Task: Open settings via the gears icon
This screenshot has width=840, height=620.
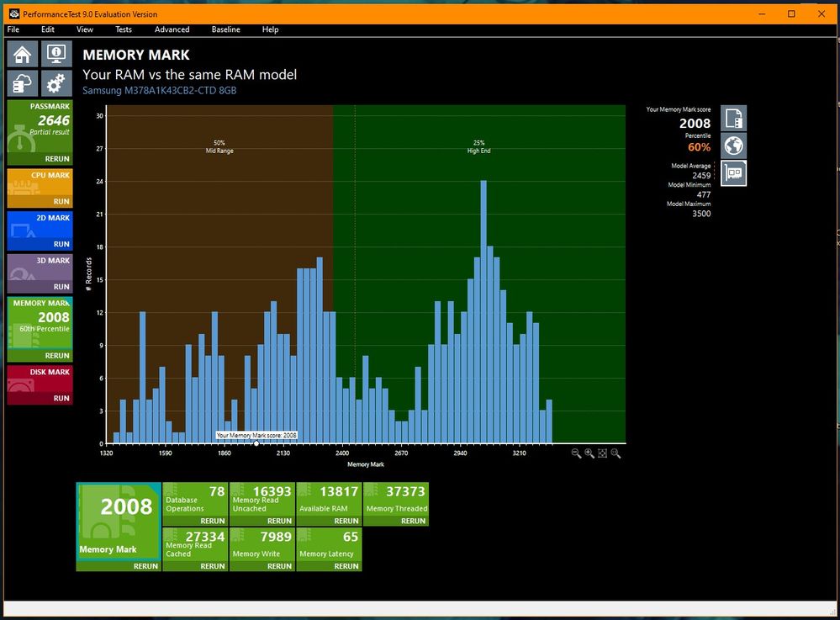Action: [x=56, y=83]
